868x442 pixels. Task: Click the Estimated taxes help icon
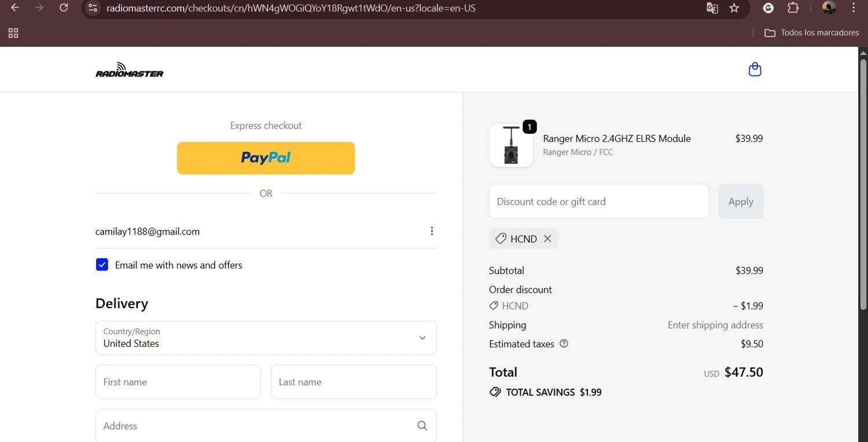(x=564, y=344)
